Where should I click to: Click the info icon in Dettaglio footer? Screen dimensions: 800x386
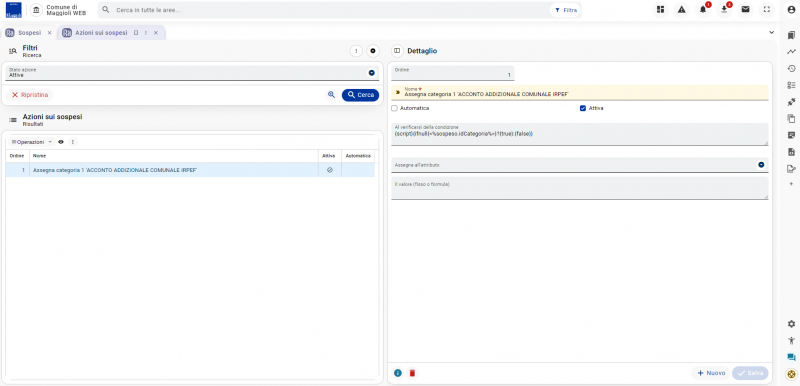(x=398, y=373)
